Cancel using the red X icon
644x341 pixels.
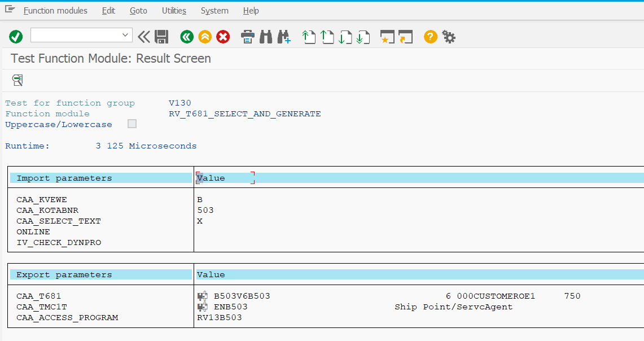point(223,36)
